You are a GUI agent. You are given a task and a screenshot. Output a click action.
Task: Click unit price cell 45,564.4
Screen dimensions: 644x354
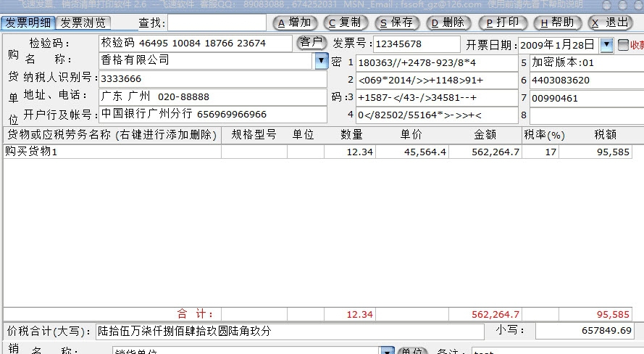pos(412,152)
